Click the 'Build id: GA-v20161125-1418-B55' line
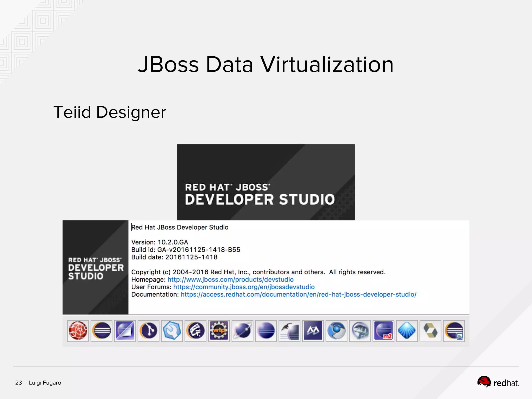This screenshot has width=532, height=399. 186,250
